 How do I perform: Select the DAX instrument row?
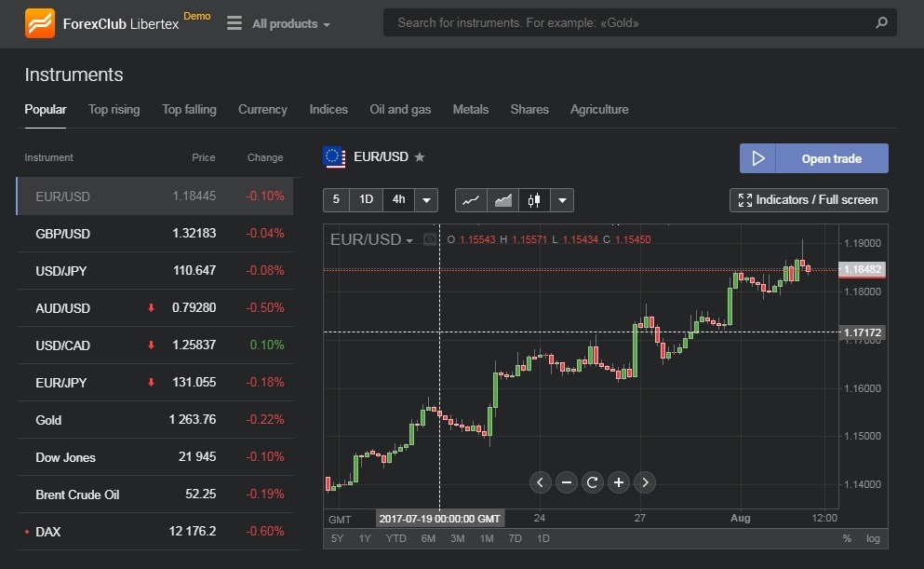[x=155, y=531]
